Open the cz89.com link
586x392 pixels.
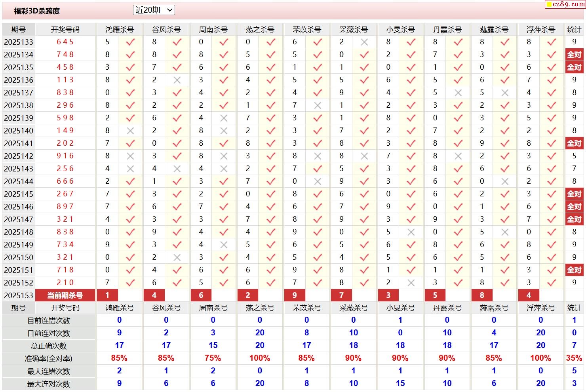[x=566, y=4]
